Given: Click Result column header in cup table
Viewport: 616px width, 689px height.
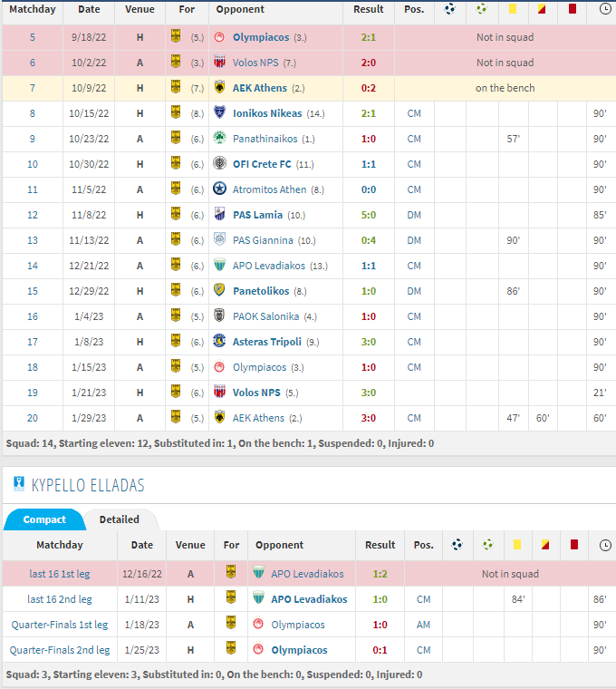Looking at the screenshot, I should pos(380,545).
